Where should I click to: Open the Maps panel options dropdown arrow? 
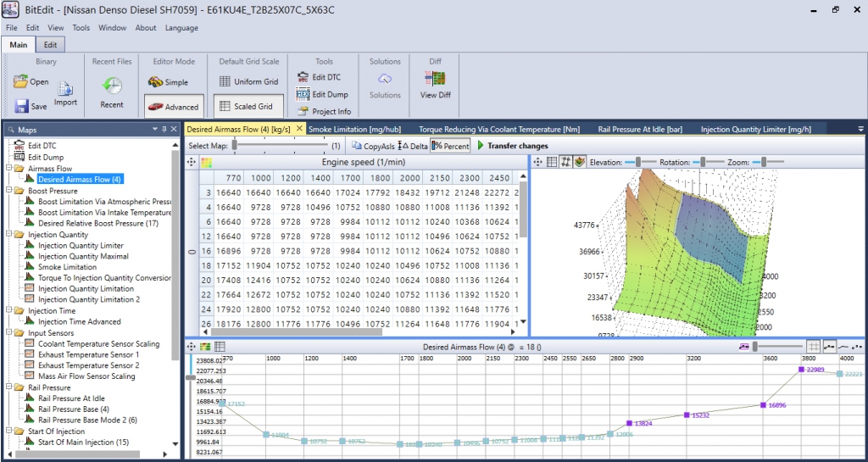click(156, 130)
